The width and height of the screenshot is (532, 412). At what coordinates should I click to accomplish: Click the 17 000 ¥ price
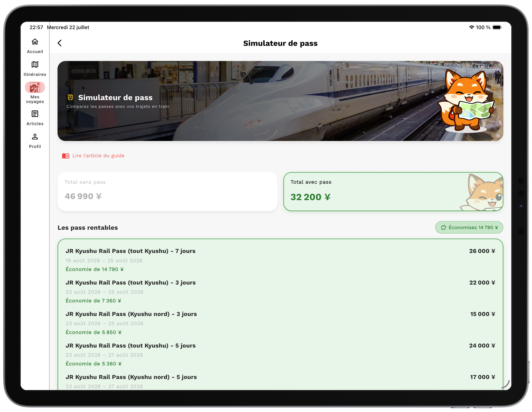click(483, 377)
